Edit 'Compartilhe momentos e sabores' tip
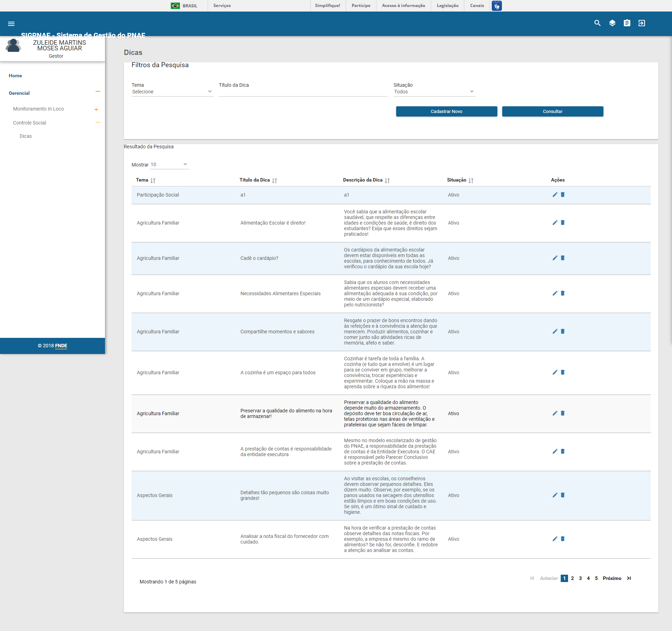This screenshot has width=672, height=631. pyautogui.click(x=555, y=332)
